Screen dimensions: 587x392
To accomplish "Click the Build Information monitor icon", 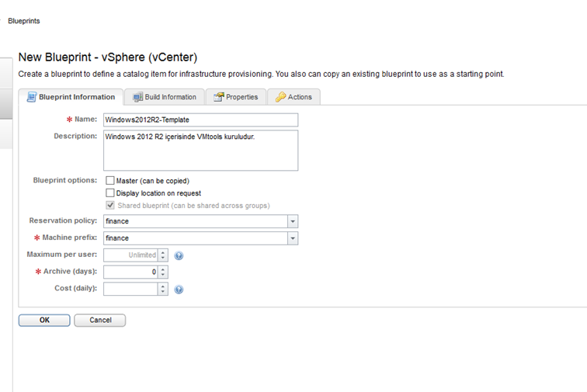I will (x=137, y=97).
